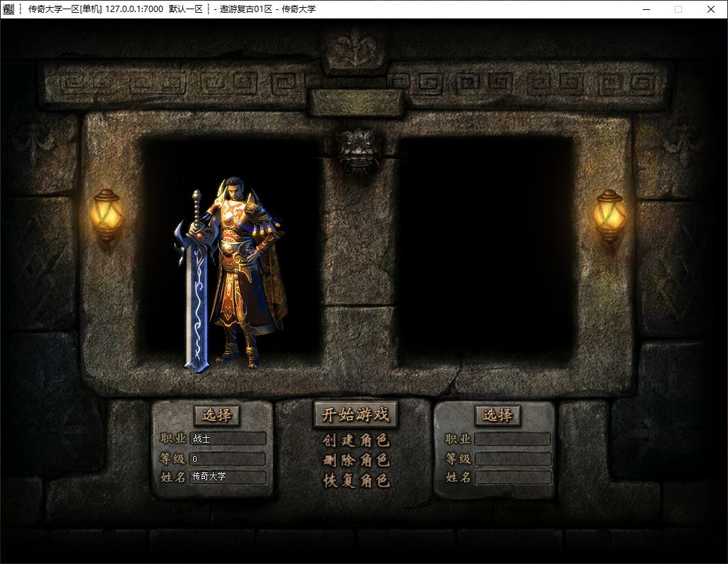The width and height of the screenshot is (728, 564).
Task: Click 删除角色 to delete a character
Action: coord(355,460)
